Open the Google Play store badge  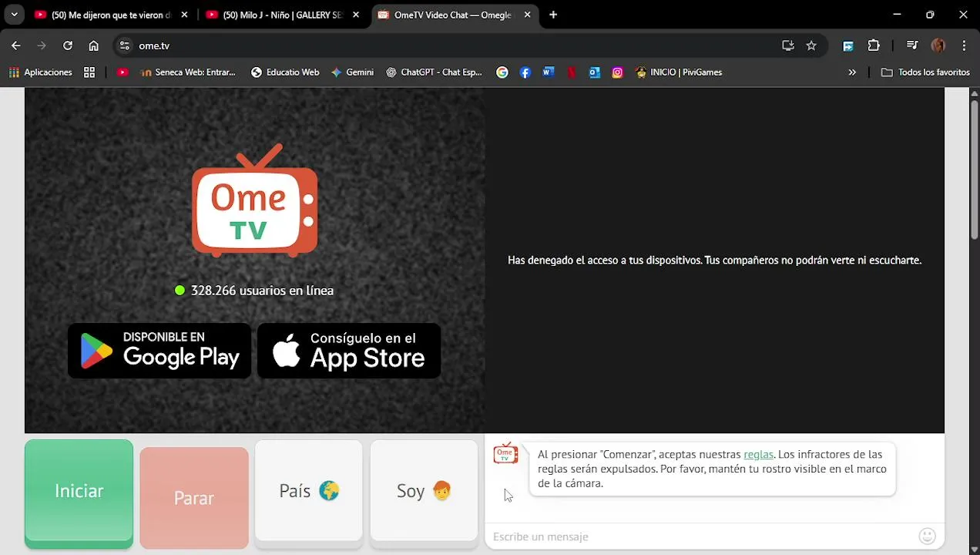pyautogui.click(x=159, y=351)
